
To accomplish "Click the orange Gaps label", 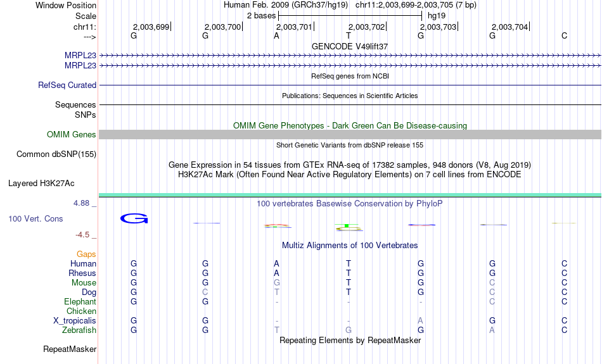I will (x=86, y=254).
